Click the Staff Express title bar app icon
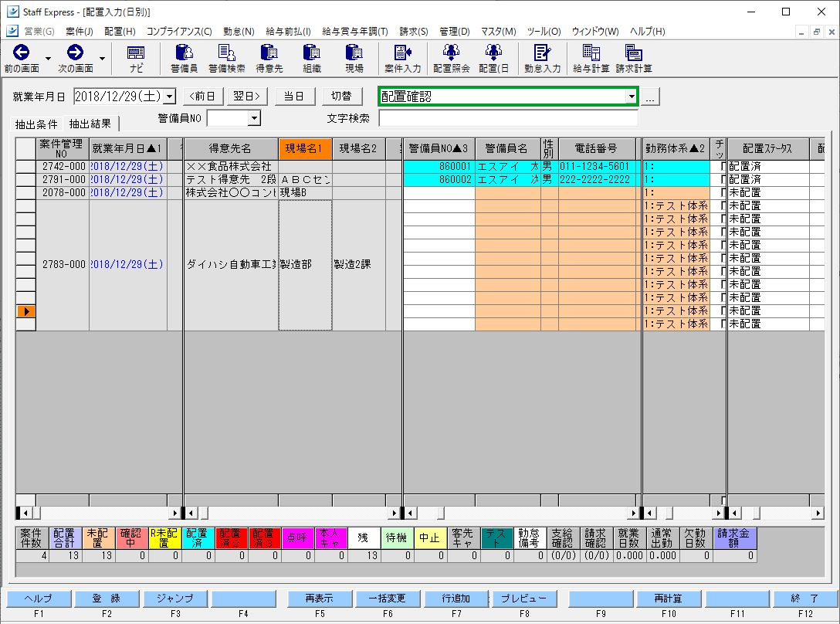Image resolution: width=840 pixels, height=624 pixels. click(12, 12)
